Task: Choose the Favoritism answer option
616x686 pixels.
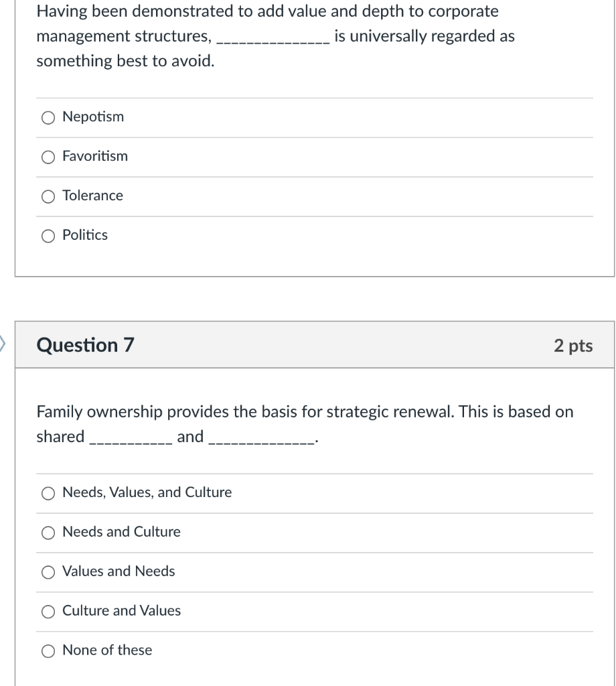Action: [x=48, y=157]
